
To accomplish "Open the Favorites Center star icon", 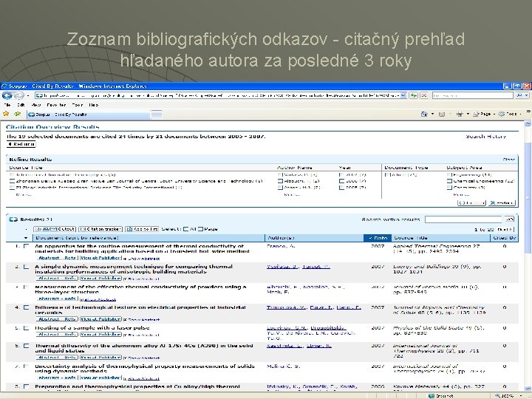I will click(6, 114).
